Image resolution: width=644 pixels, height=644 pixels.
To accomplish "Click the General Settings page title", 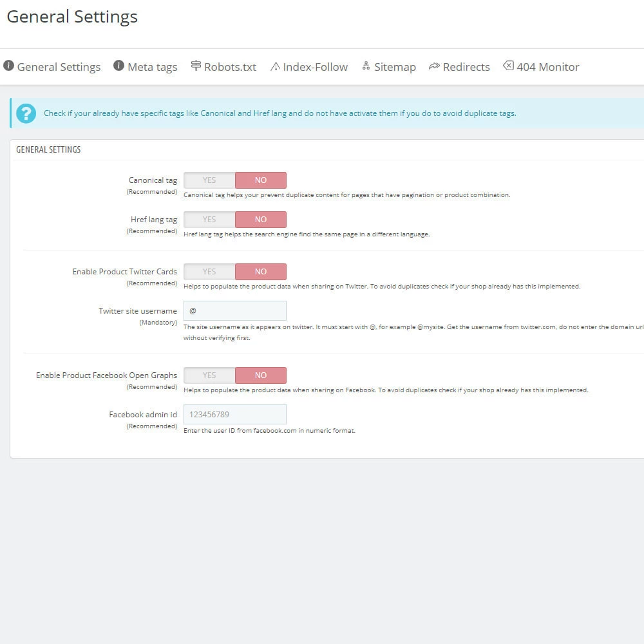I will pos(72,17).
